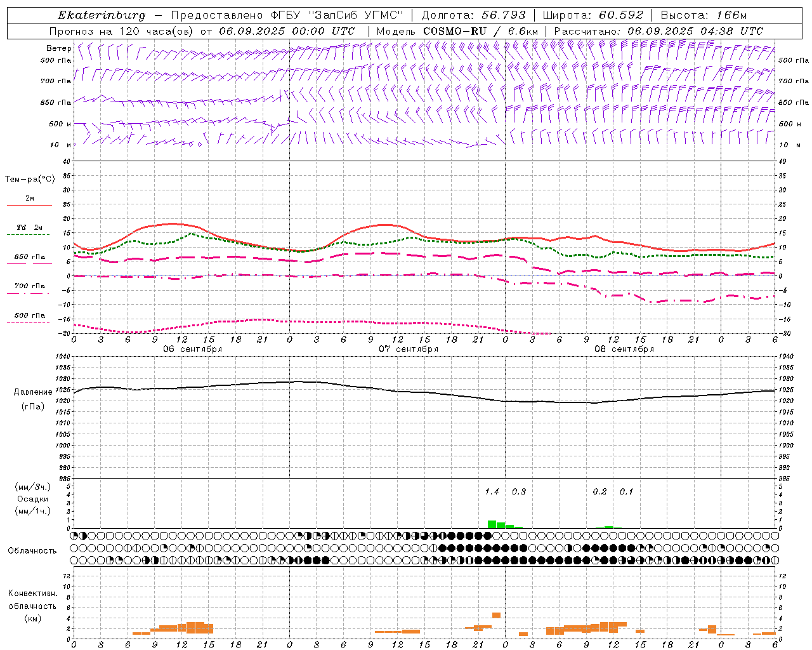Screen dimensions: 812x650
Task: Click the "Широта: 60.592" header value
Action: click(593, 15)
